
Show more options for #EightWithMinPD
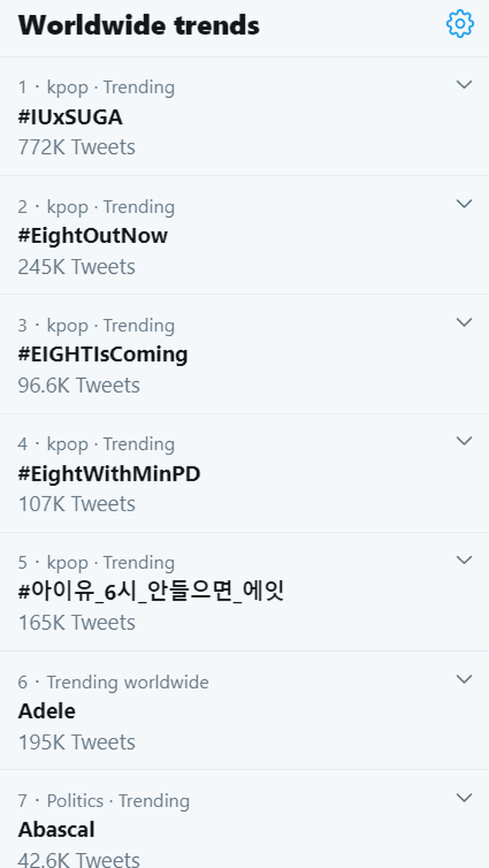pos(465,440)
